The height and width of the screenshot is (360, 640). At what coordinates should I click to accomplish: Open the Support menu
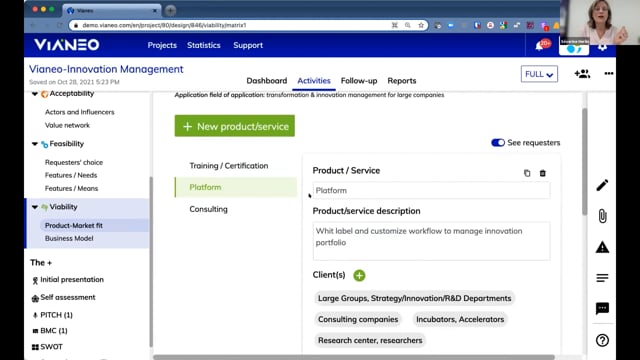tap(248, 45)
